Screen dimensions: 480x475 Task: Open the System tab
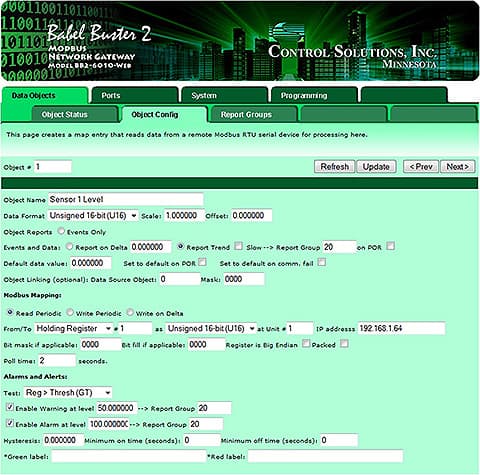[225, 96]
